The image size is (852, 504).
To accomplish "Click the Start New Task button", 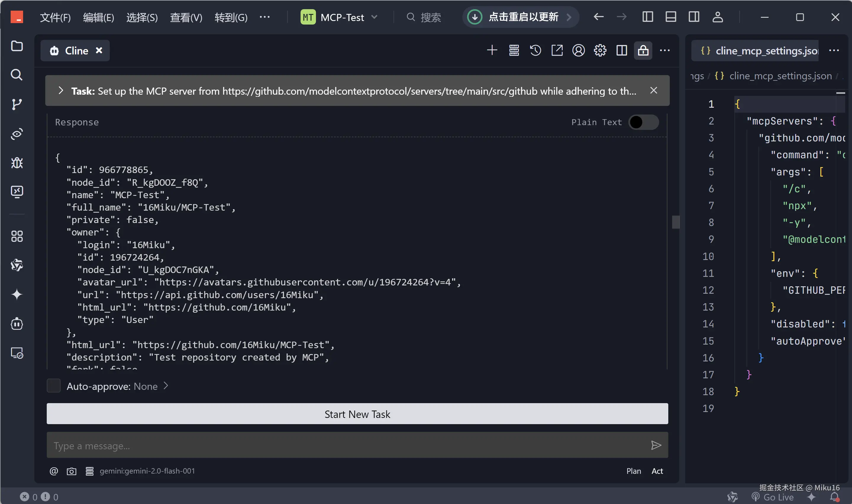I will [357, 414].
